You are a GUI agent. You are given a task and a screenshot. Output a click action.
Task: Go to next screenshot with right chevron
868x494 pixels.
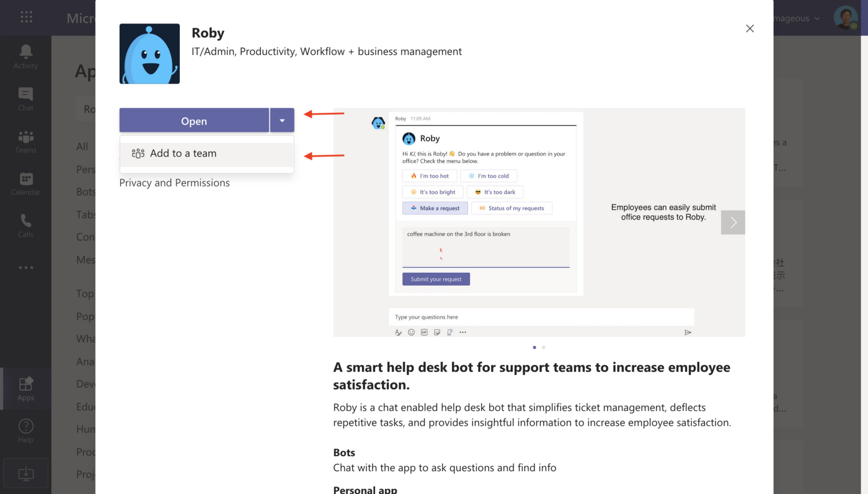(733, 223)
